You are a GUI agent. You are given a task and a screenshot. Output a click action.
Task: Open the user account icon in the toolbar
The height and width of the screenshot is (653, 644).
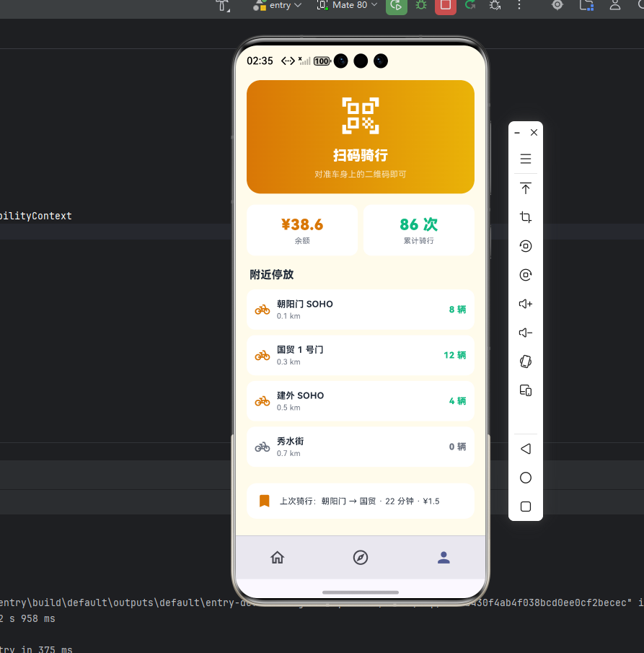pyautogui.click(x=615, y=6)
